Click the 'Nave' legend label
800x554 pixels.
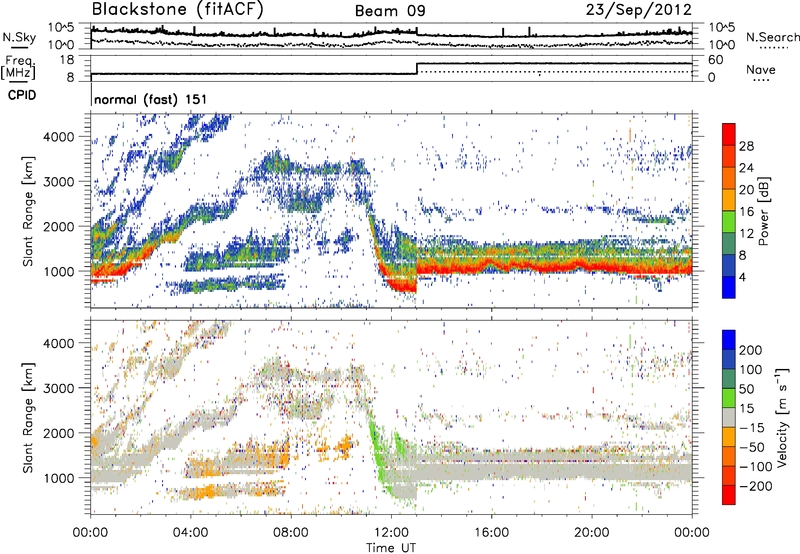point(760,70)
